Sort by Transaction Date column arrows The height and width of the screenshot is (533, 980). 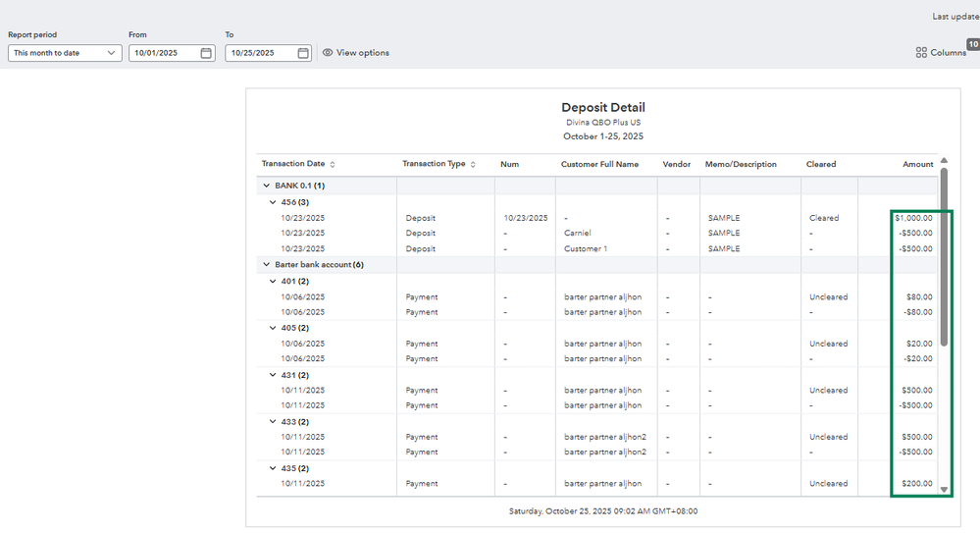[x=333, y=165]
